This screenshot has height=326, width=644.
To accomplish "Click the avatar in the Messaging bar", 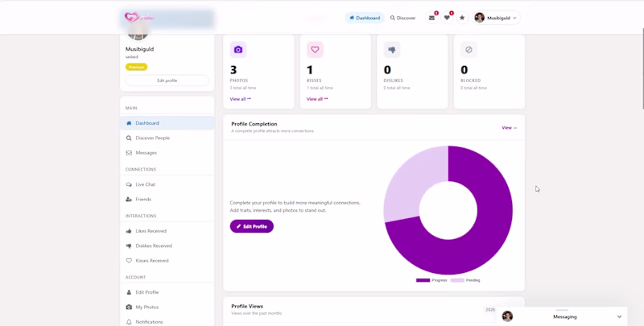I will pyautogui.click(x=507, y=316).
